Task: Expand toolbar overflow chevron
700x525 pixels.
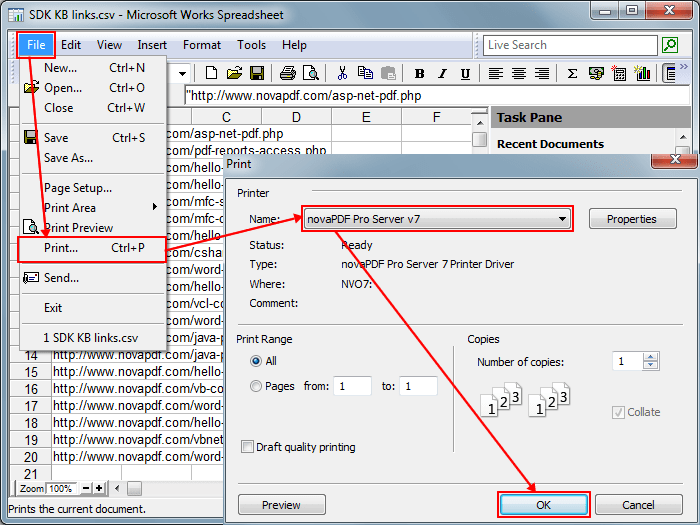Action: 684,67
